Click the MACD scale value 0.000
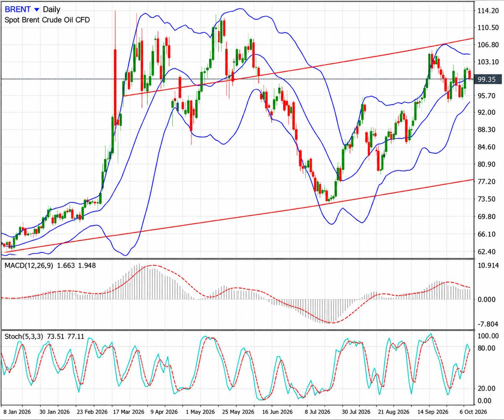Viewport: 504px width, 420px height. tap(487, 300)
